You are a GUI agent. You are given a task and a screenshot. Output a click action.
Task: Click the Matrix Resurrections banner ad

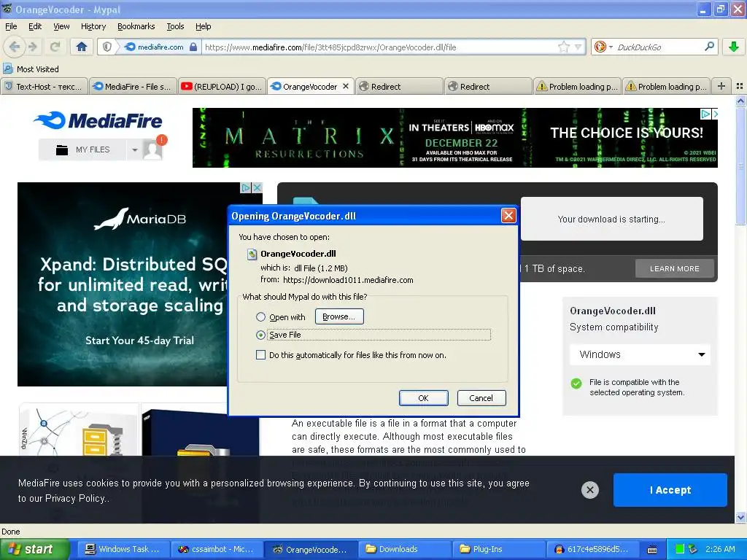(455, 138)
